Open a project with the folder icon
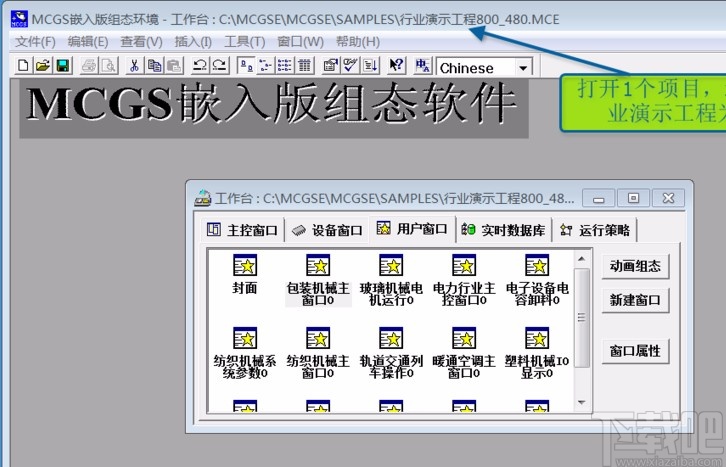726x467 pixels. [43, 66]
